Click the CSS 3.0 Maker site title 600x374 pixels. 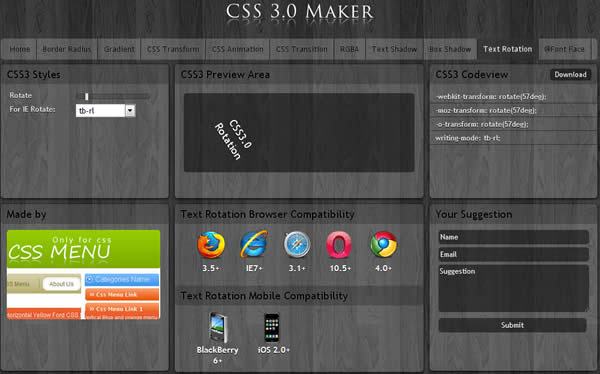(x=300, y=12)
